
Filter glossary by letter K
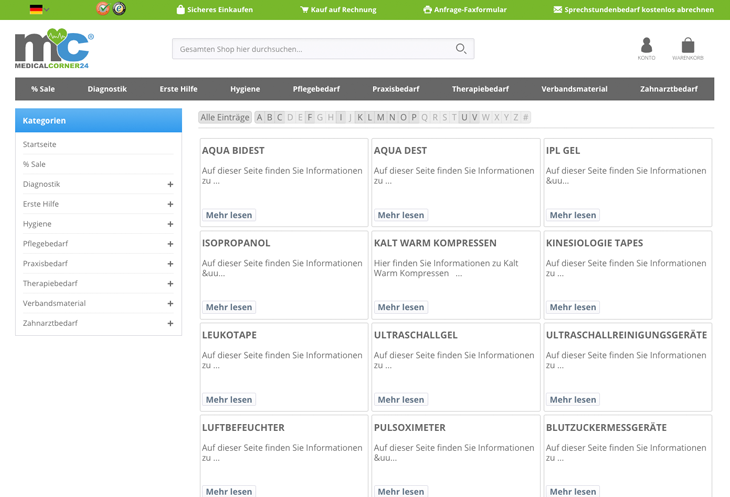click(x=360, y=117)
